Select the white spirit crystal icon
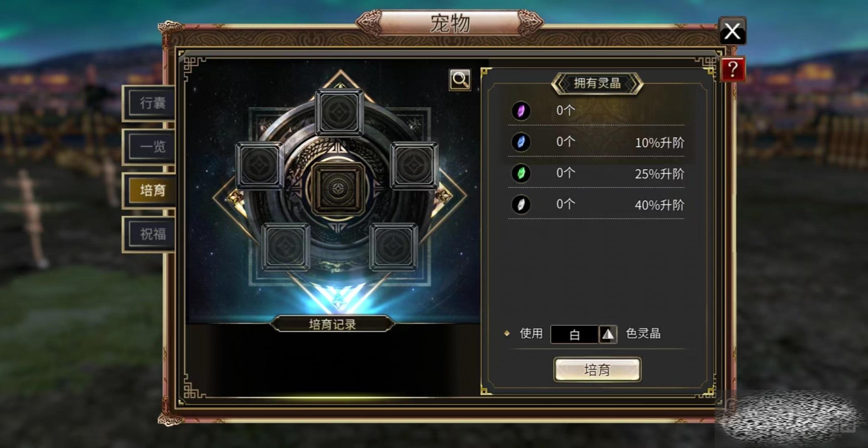This screenshot has height=448, width=868. (x=521, y=205)
